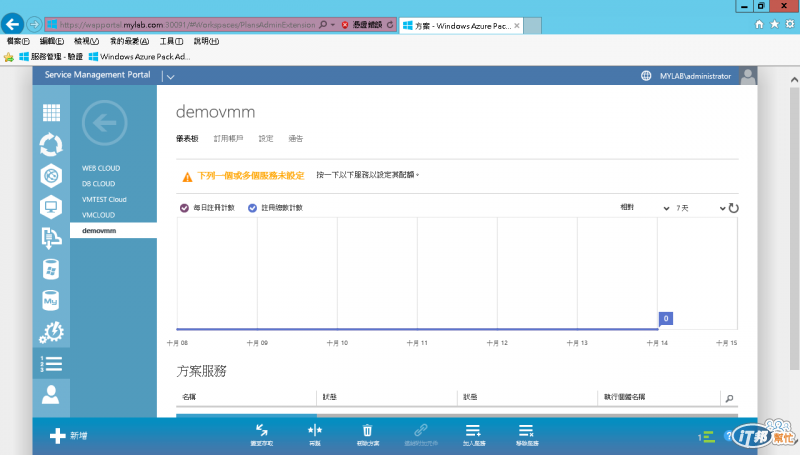Go back using the large circle arrow
800x455 pixels.
coord(104,123)
